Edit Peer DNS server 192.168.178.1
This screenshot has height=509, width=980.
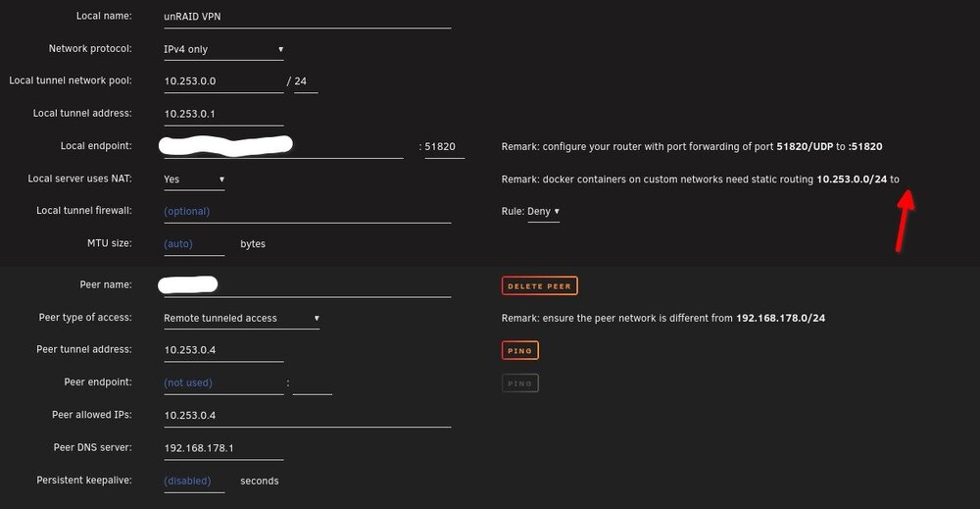click(x=223, y=448)
